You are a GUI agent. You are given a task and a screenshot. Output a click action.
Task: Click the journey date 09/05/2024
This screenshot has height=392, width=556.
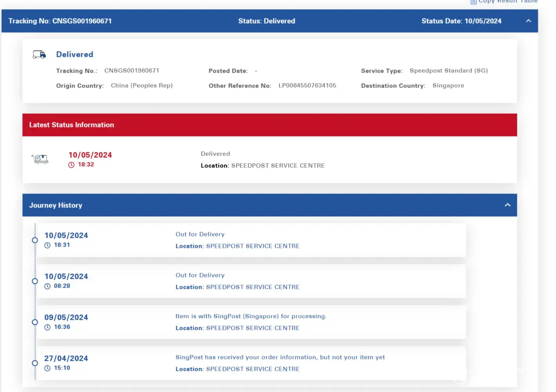(66, 318)
